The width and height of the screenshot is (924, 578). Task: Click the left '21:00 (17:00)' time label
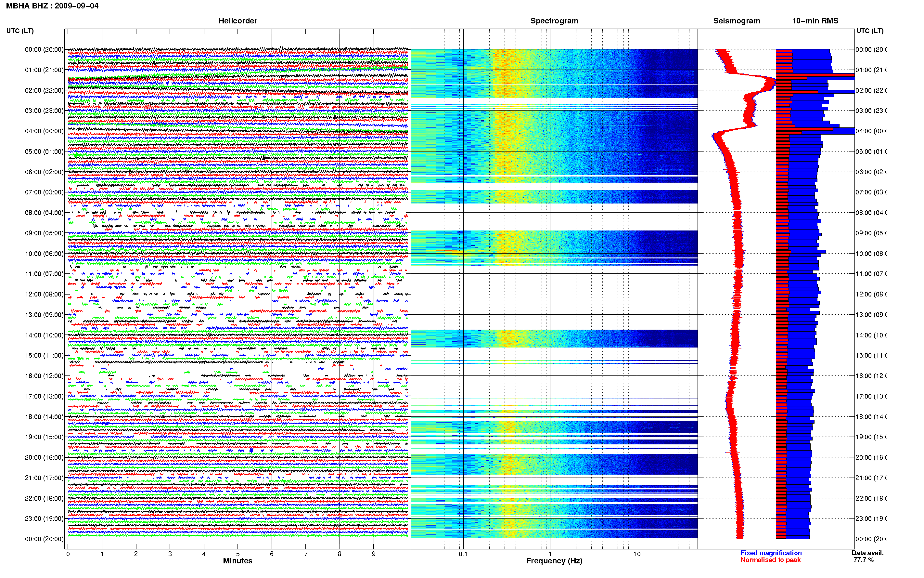44,478
